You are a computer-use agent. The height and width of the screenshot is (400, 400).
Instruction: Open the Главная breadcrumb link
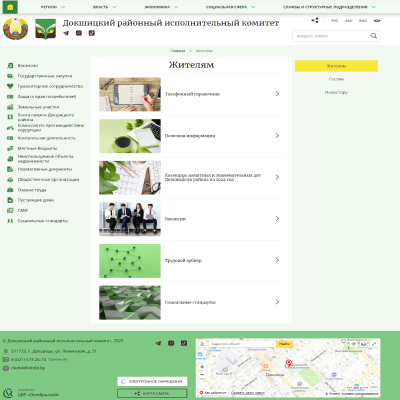click(x=178, y=51)
